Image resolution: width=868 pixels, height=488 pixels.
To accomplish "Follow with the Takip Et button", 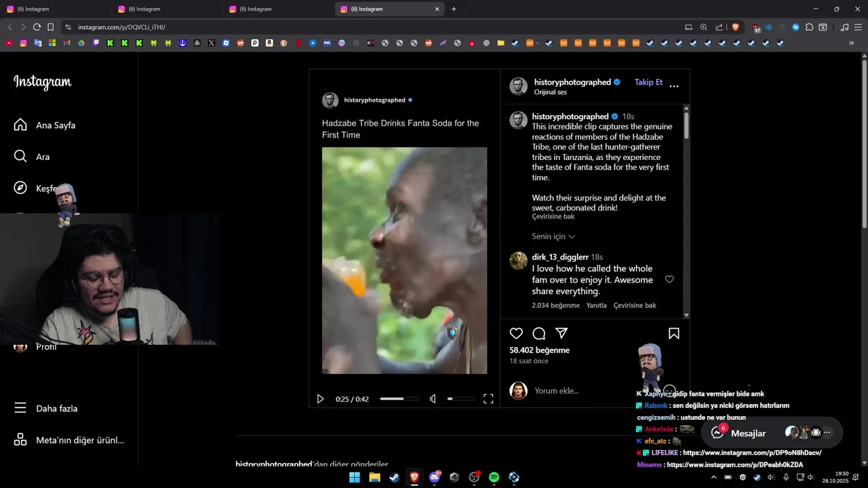I will click(648, 82).
